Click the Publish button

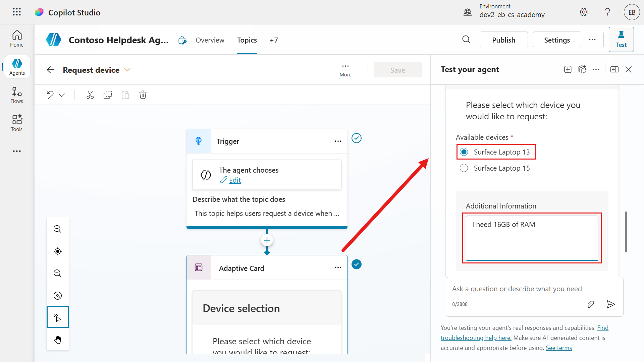503,40
